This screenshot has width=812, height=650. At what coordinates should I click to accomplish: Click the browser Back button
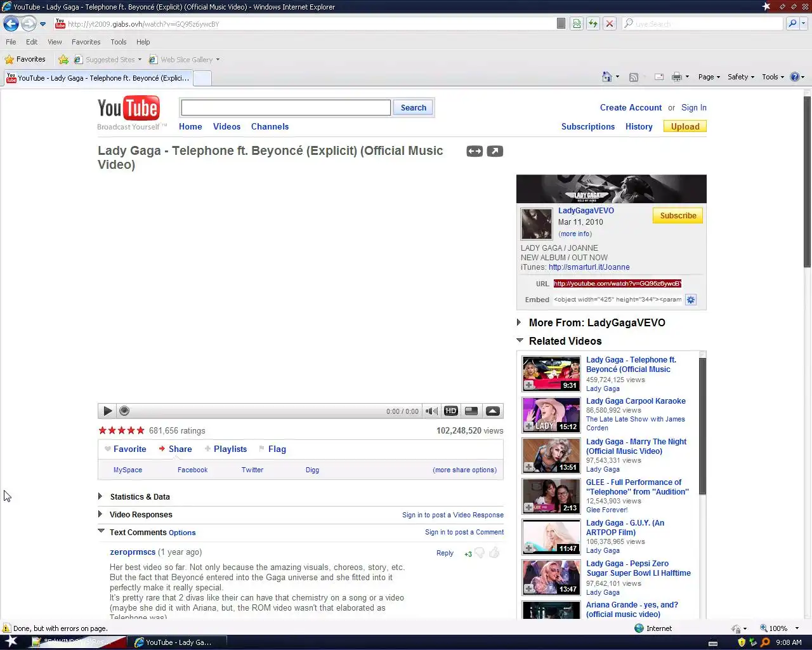pos(11,23)
